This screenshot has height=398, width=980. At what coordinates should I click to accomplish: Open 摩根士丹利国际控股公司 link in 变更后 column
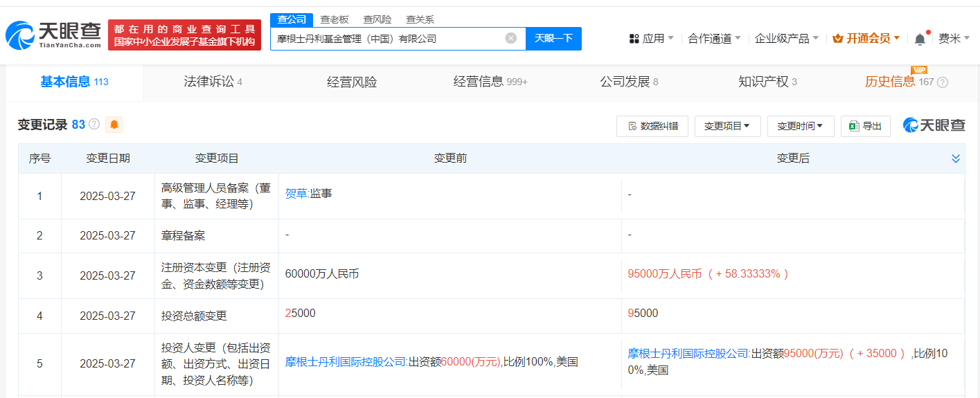pos(688,354)
